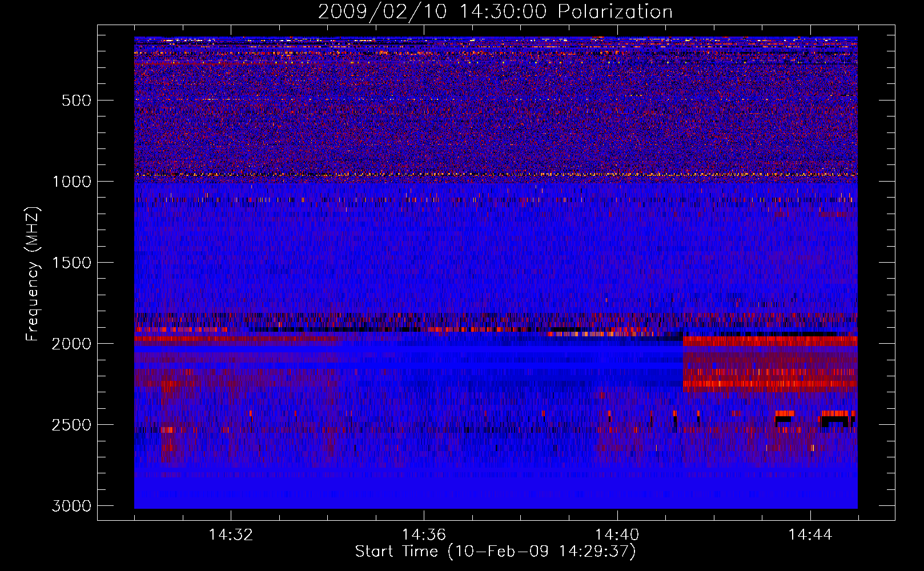924x571 pixels.
Task: Click the 14:32 time tick label
Action: (x=231, y=535)
